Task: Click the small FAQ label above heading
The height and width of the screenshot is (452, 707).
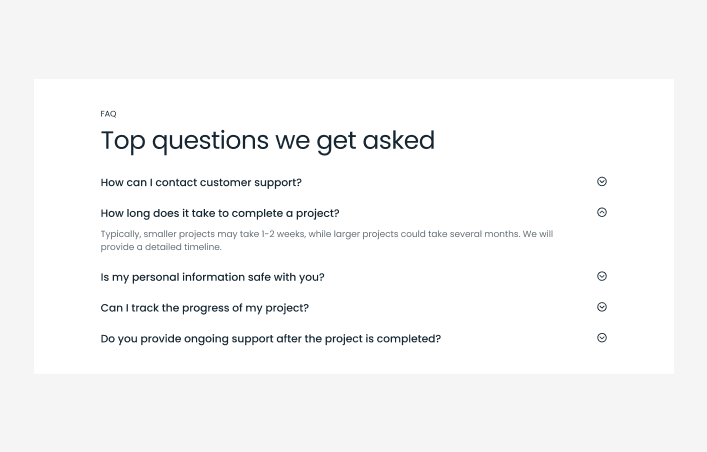Action: (108, 114)
